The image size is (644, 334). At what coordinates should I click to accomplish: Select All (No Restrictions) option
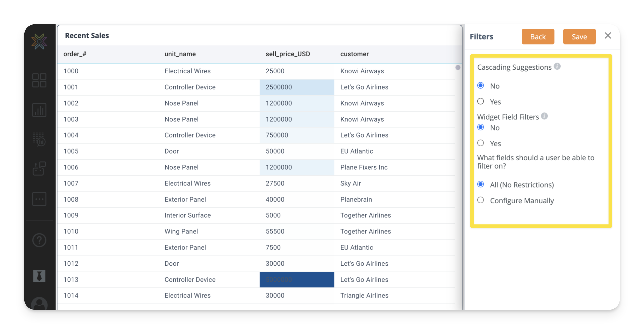click(480, 184)
